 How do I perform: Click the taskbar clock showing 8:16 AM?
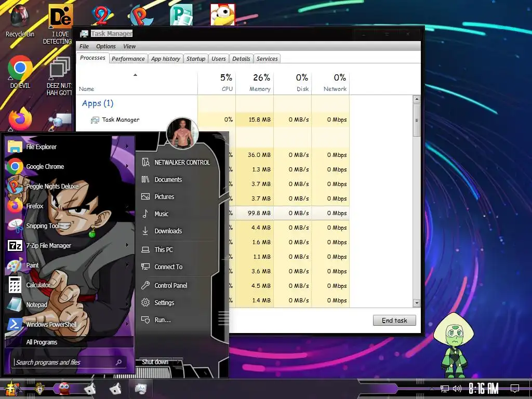point(483,389)
